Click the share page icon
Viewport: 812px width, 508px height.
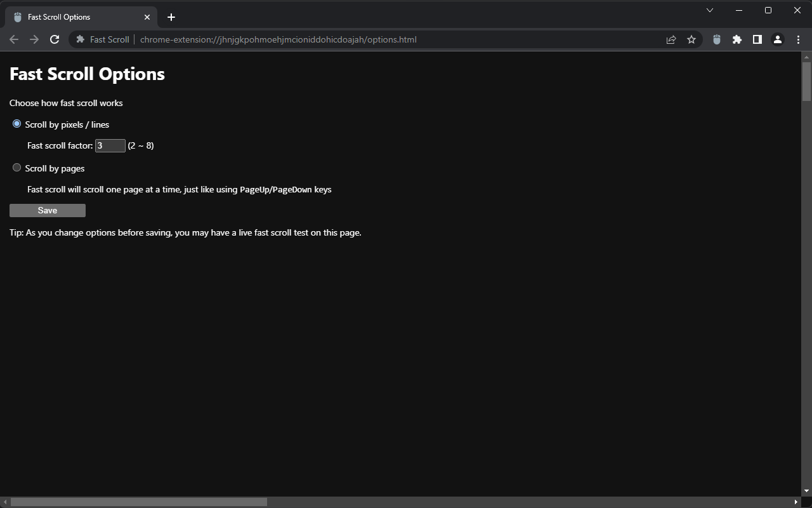[x=671, y=39]
